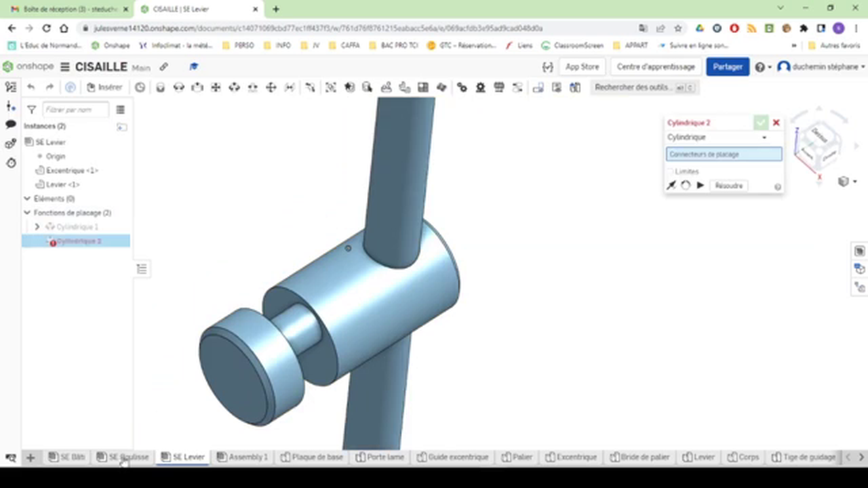Expand the Cylindrique 1 tree item
The width and height of the screenshot is (868, 488).
coord(37,226)
